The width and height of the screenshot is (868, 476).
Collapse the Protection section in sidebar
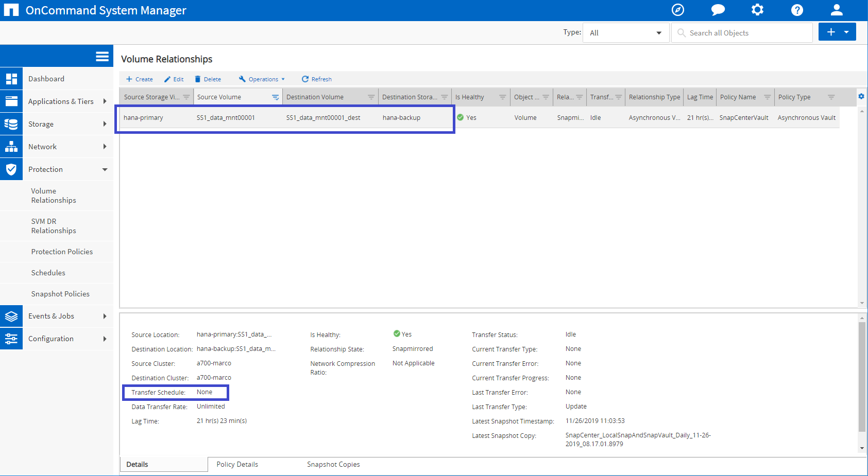click(x=105, y=169)
